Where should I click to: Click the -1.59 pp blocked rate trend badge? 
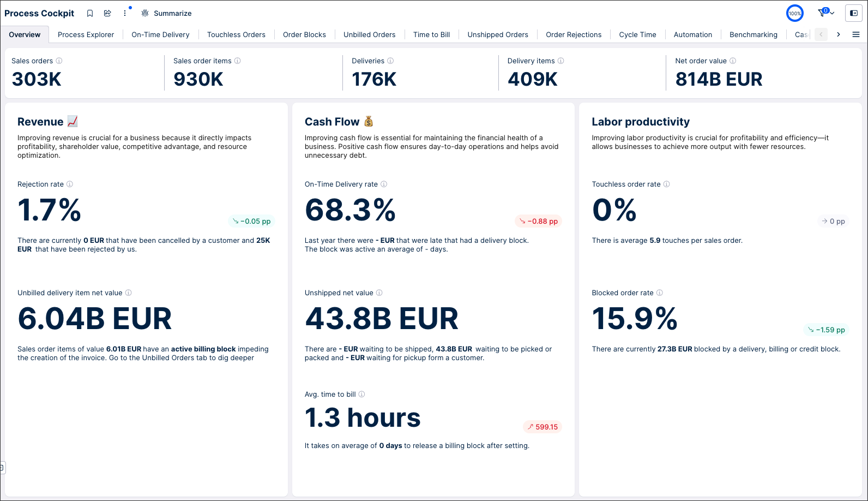[826, 330]
